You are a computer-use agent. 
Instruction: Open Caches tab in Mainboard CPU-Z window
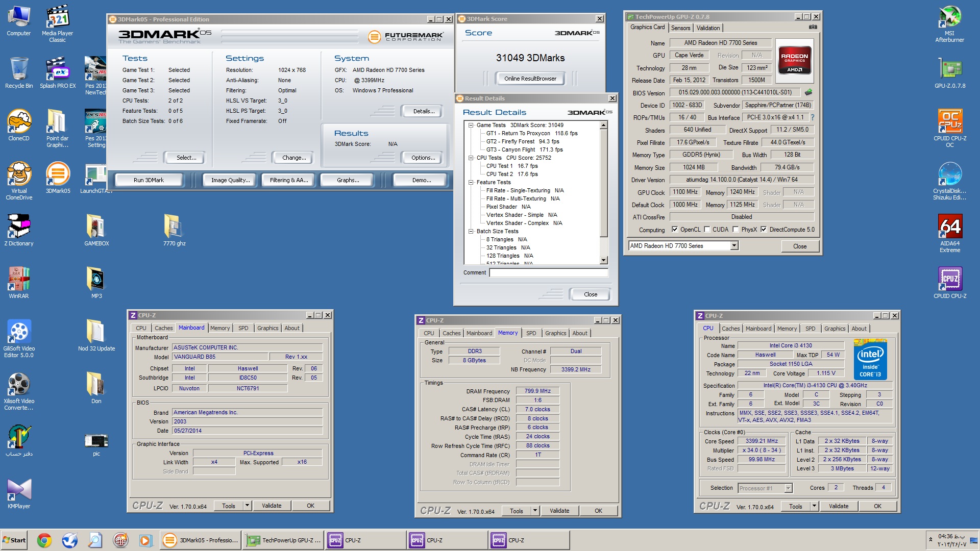163,328
